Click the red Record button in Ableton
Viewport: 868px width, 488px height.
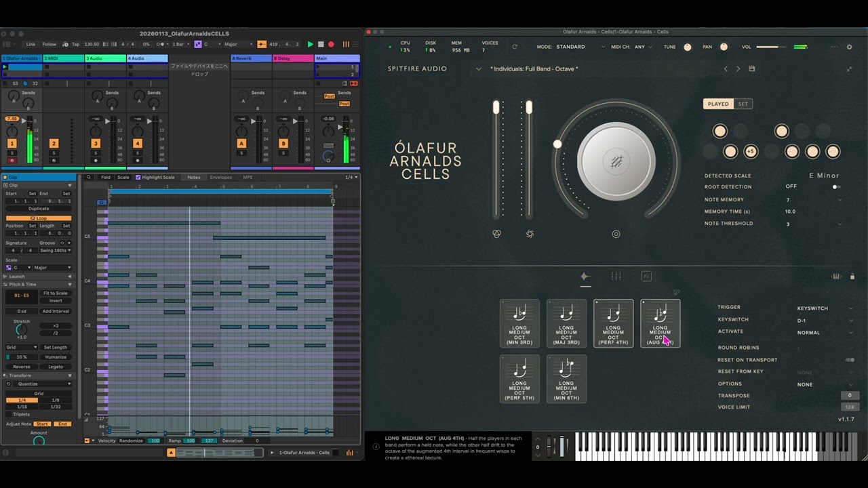click(331, 44)
